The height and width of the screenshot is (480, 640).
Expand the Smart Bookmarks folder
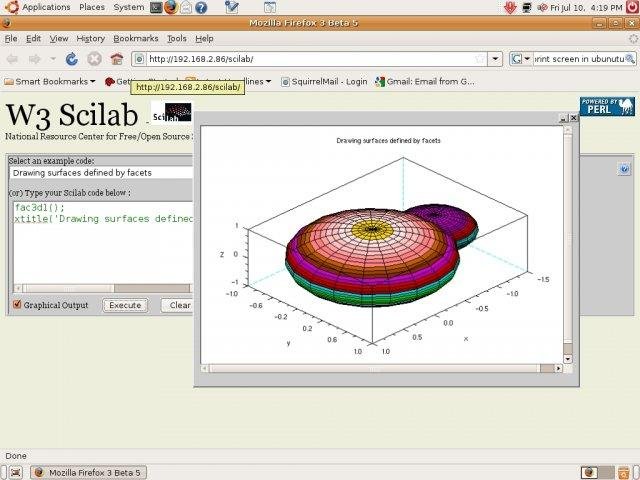[50, 82]
